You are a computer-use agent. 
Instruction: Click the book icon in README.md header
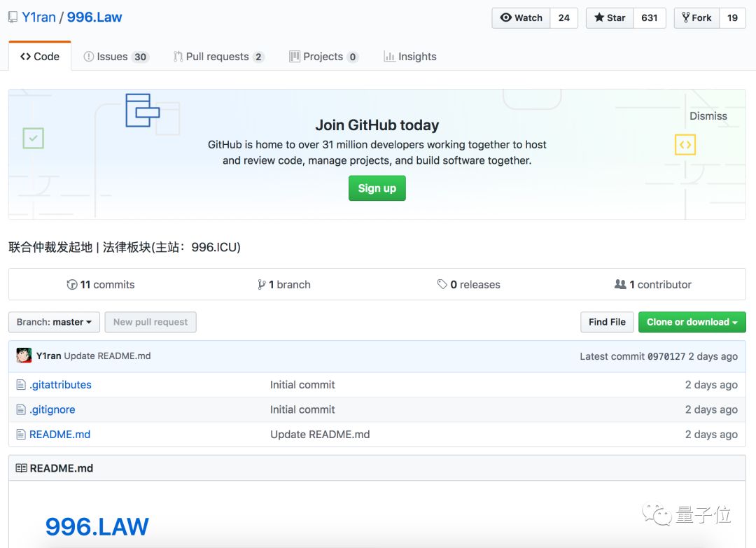21,468
